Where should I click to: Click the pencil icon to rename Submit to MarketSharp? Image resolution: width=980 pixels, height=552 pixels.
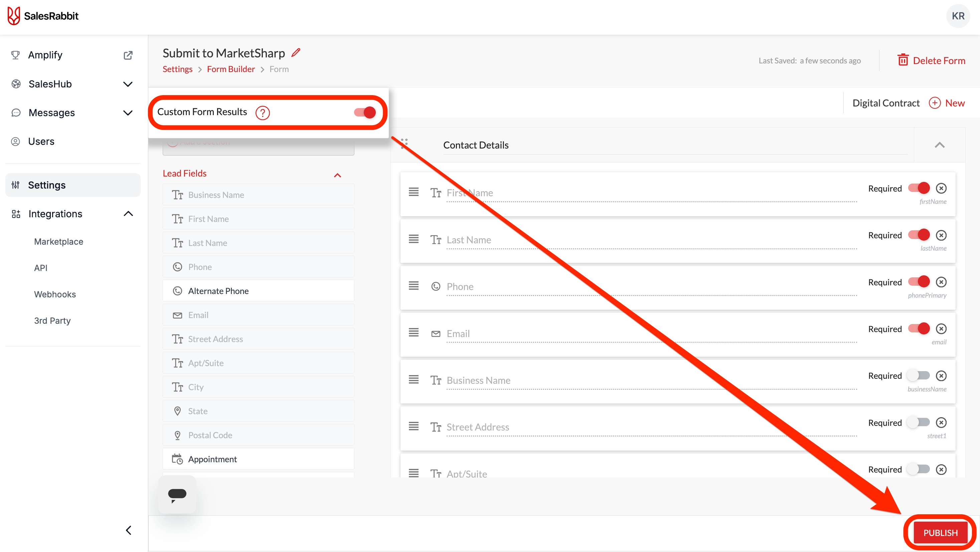pyautogui.click(x=296, y=52)
